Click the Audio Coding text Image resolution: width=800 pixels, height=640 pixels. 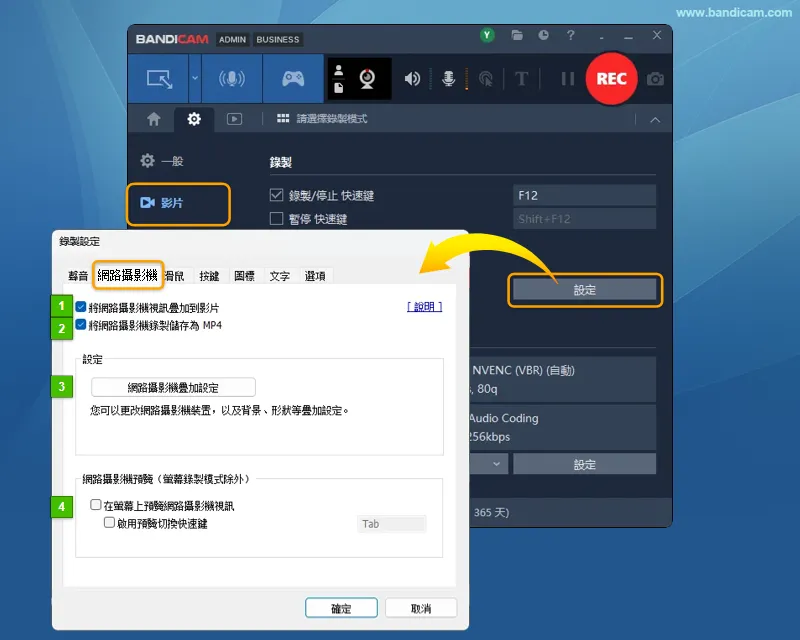pyautogui.click(x=504, y=418)
